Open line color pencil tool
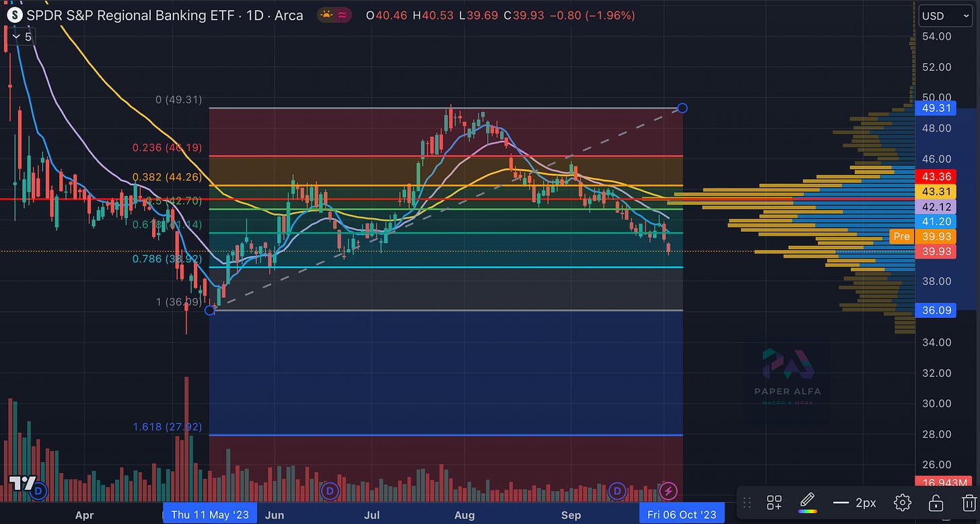980x524 pixels. tap(807, 502)
